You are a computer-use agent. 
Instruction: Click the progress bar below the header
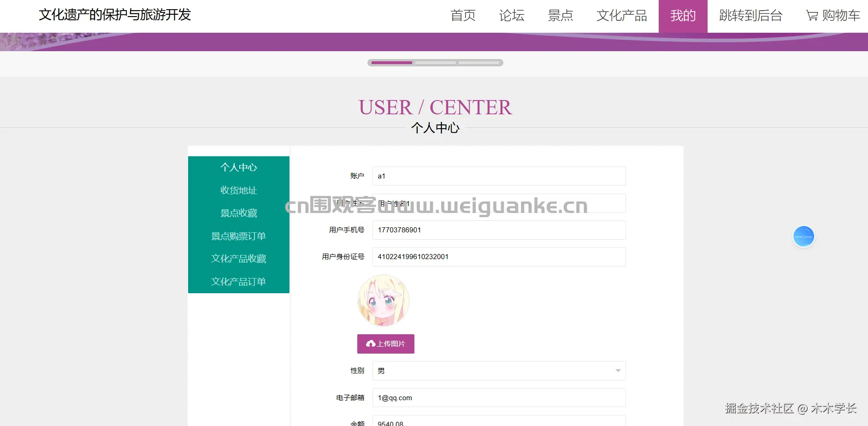pyautogui.click(x=435, y=63)
